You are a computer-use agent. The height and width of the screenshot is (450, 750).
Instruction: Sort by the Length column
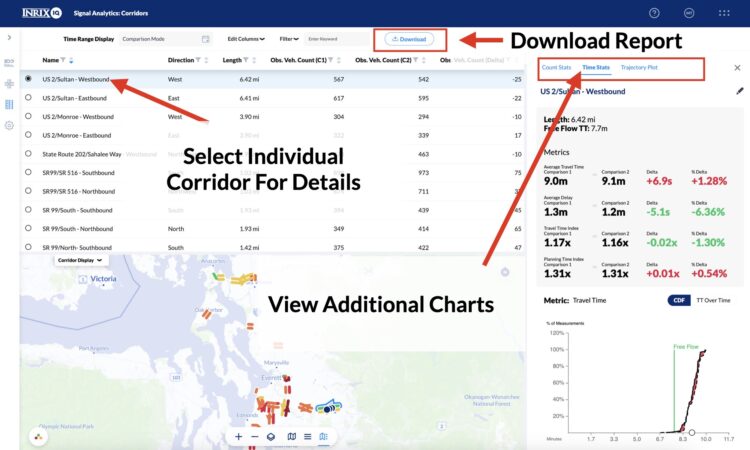click(x=254, y=60)
